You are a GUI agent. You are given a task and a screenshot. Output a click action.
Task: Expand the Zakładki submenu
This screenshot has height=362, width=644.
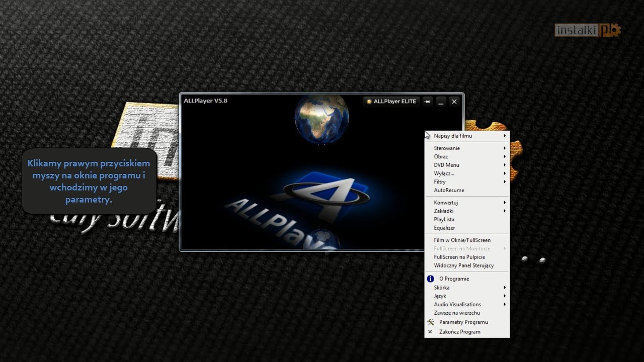467,211
